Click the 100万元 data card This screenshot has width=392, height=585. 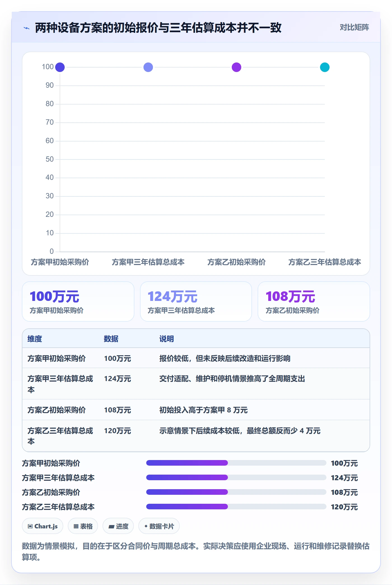click(78, 301)
